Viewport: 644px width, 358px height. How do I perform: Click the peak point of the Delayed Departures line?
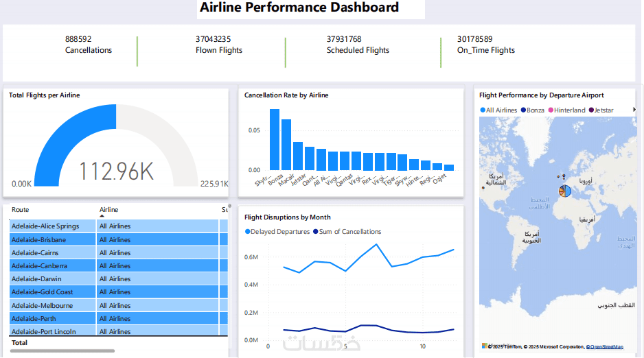point(376,245)
